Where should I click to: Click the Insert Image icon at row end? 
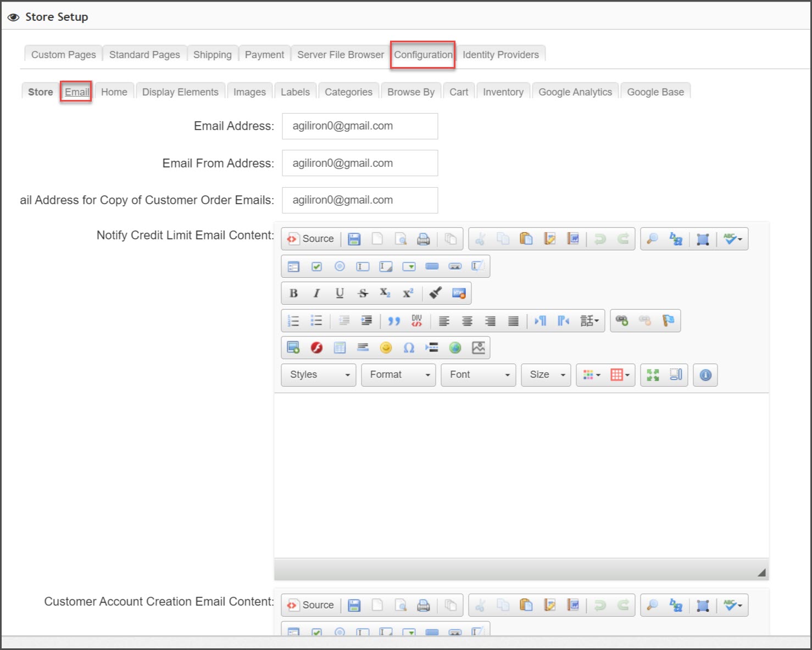[x=479, y=348]
